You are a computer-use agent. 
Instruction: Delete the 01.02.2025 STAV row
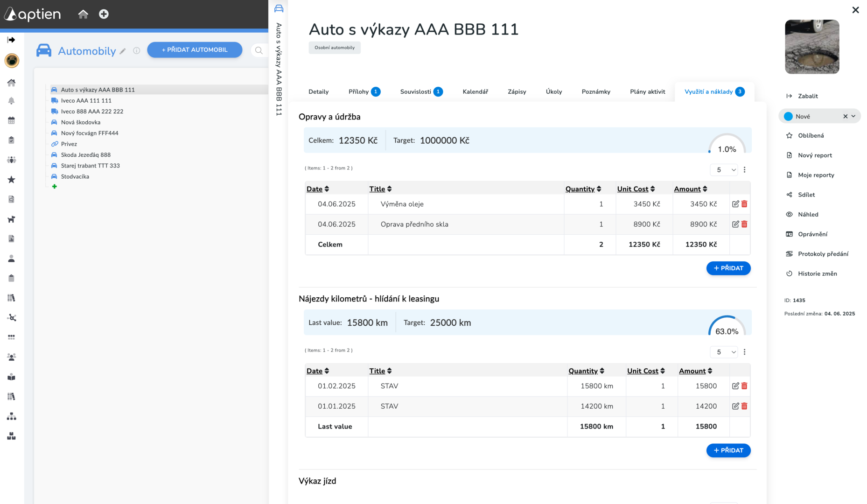coord(744,386)
